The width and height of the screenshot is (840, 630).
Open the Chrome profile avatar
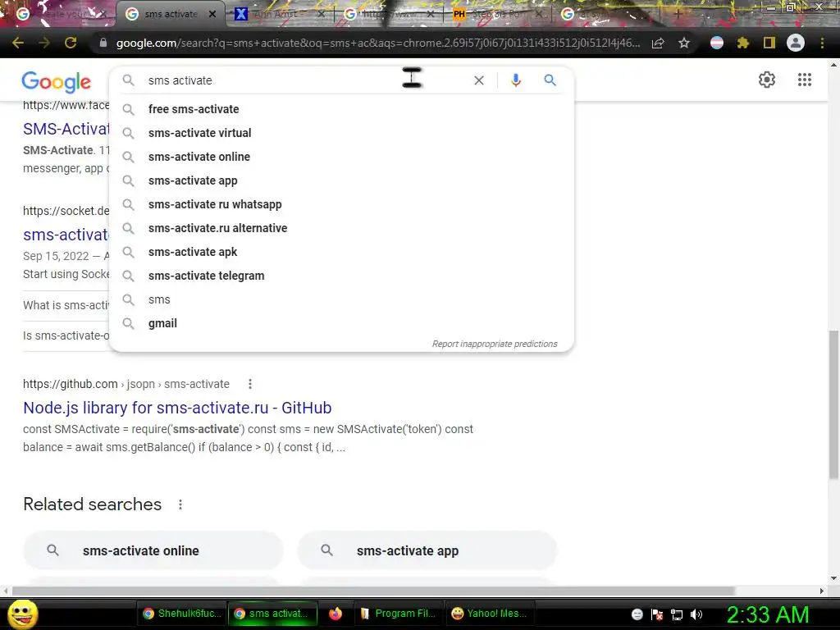point(796,43)
